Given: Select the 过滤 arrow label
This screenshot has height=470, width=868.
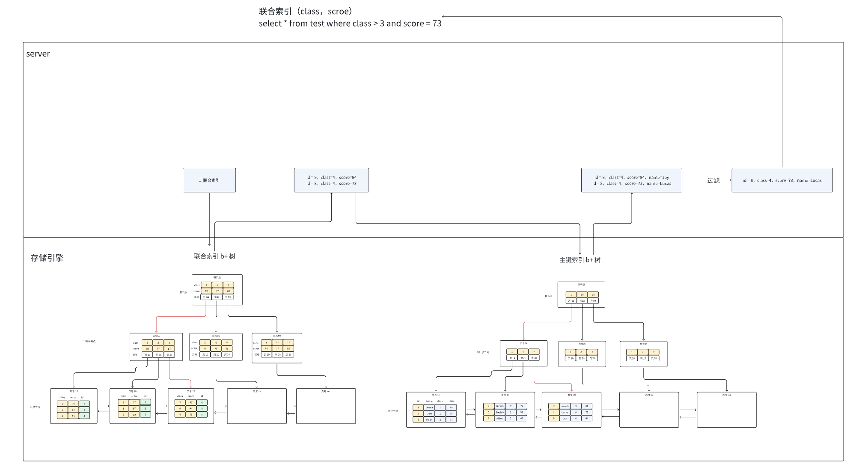Looking at the screenshot, I should [x=713, y=181].
